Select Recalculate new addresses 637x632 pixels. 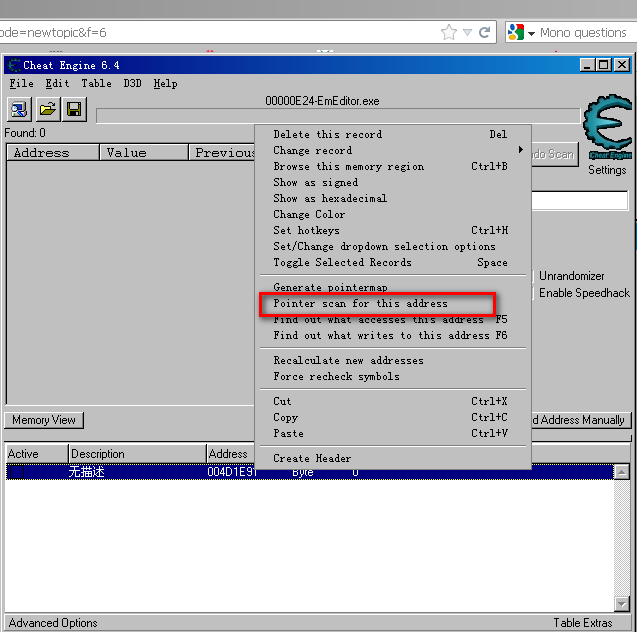click(393, 360)
